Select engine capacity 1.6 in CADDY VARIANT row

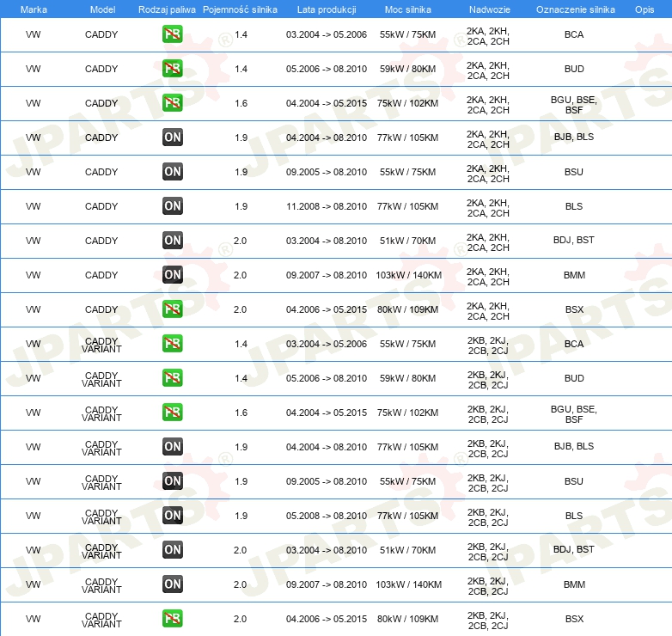click(241, 413)
